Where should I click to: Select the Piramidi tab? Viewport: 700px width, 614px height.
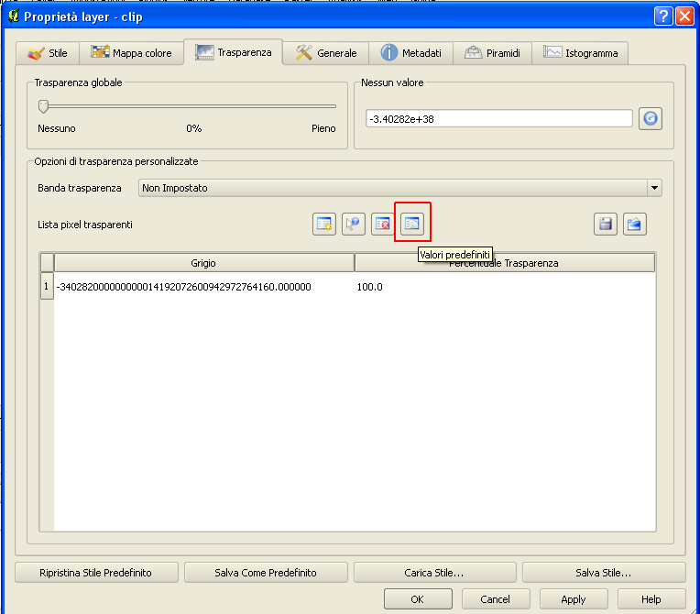coord(493,53)
